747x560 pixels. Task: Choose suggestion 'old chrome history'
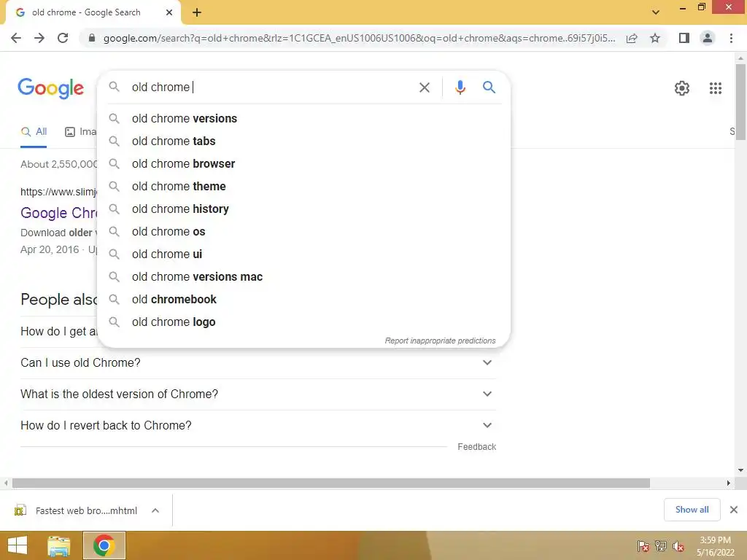coord(303,209)
